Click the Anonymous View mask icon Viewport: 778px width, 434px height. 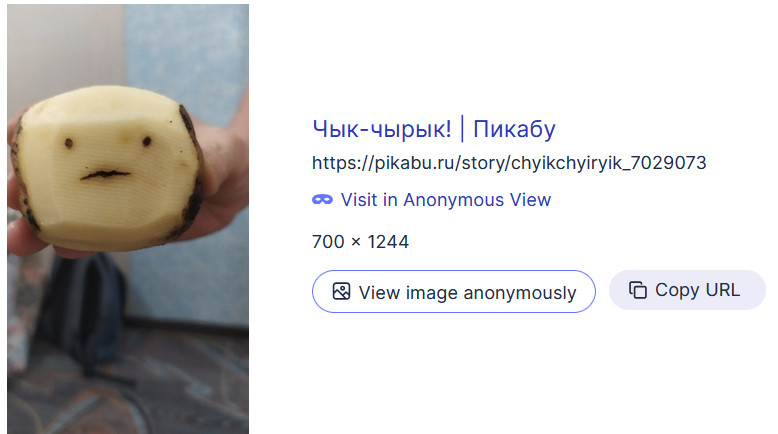(322, 199)
